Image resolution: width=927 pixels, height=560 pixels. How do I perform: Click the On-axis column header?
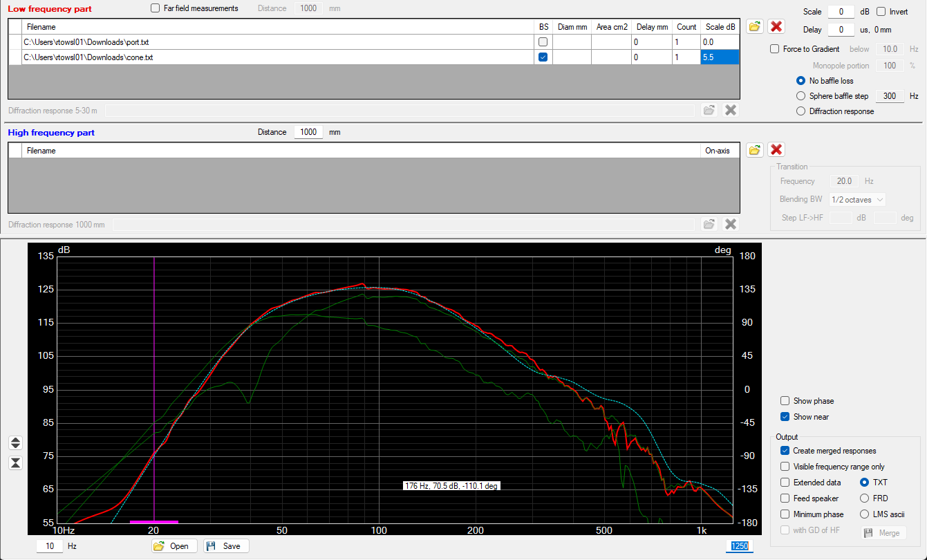coord(720,150)
